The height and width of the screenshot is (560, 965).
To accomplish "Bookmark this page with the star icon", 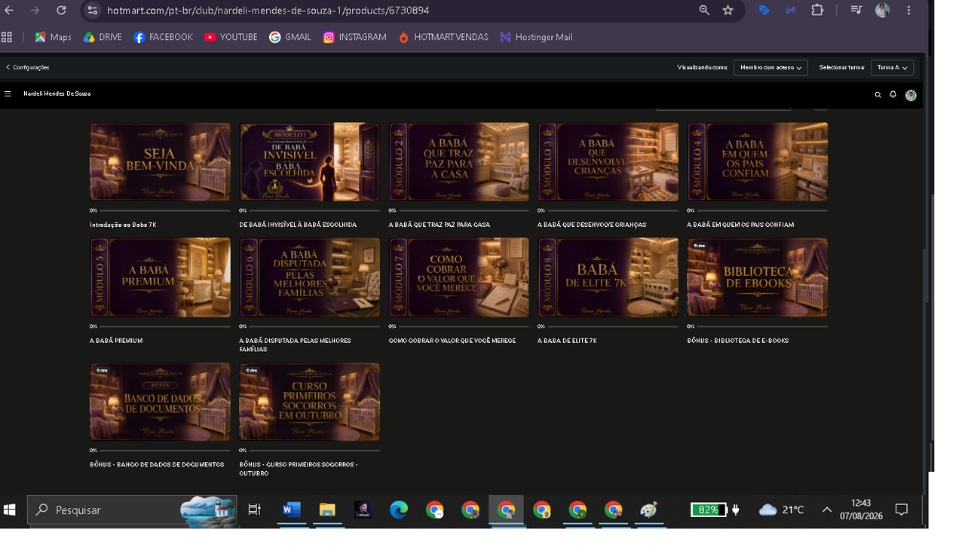I will pyautogui.click(x=728, y=11).
